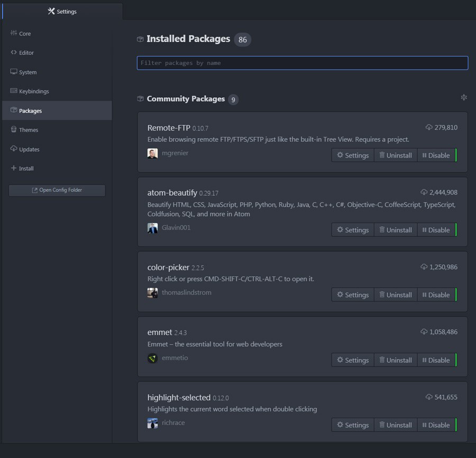The image size is (476, 458).
Task: Open the mgrenier author link
Action: [x=175, y=153]
